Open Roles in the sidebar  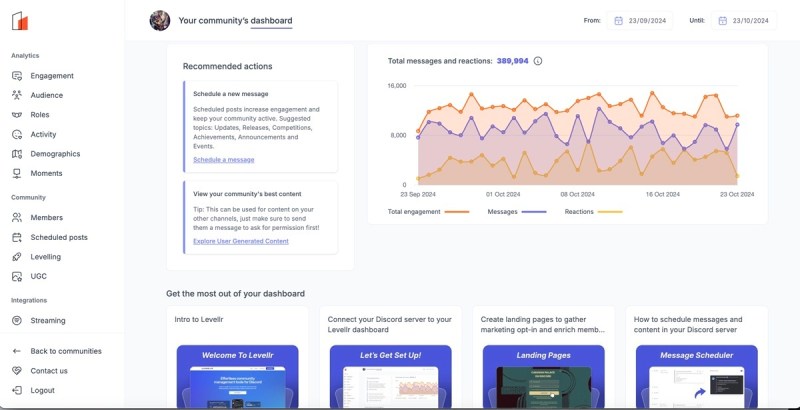point(40,115)
